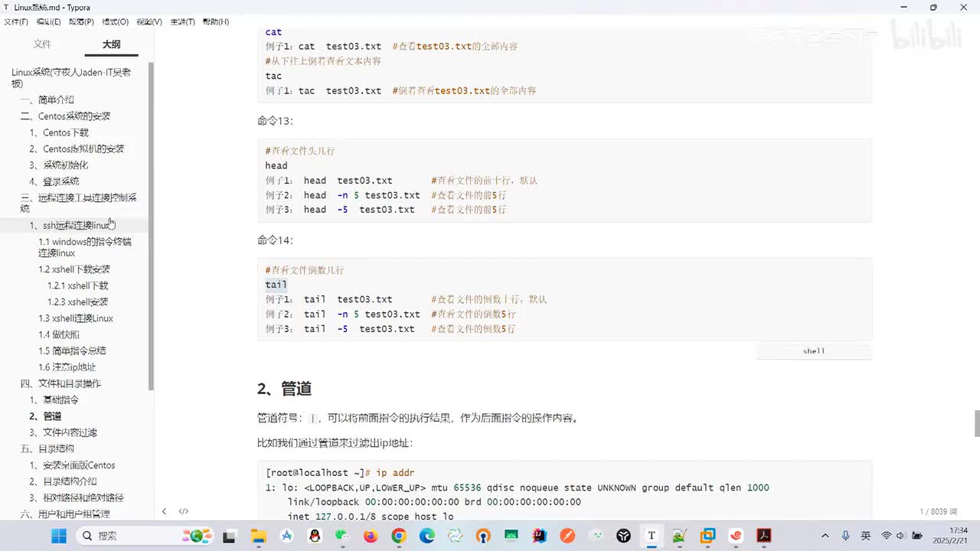
Task: Open the VMware taskbar icon
Action: 707,536
